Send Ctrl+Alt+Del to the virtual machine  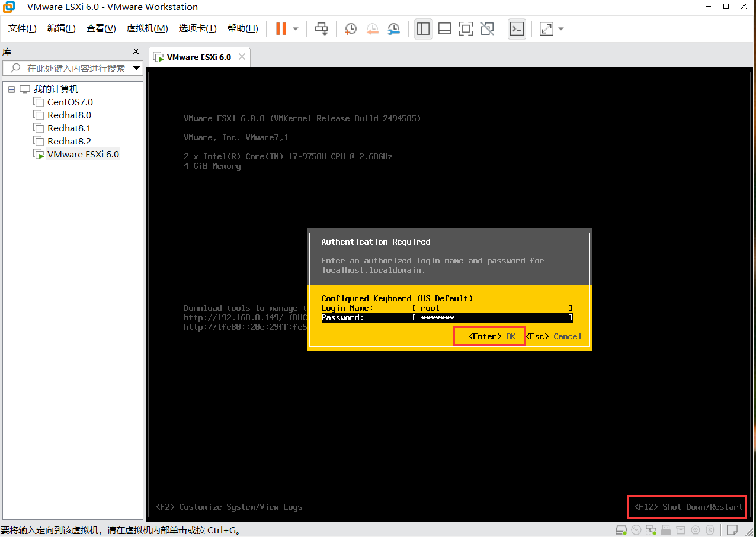(x=321, y=28)
